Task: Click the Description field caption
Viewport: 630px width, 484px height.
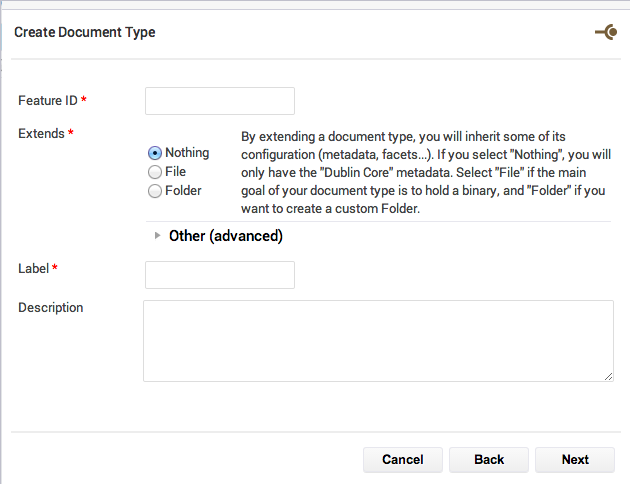Action: tap(51, 308)
